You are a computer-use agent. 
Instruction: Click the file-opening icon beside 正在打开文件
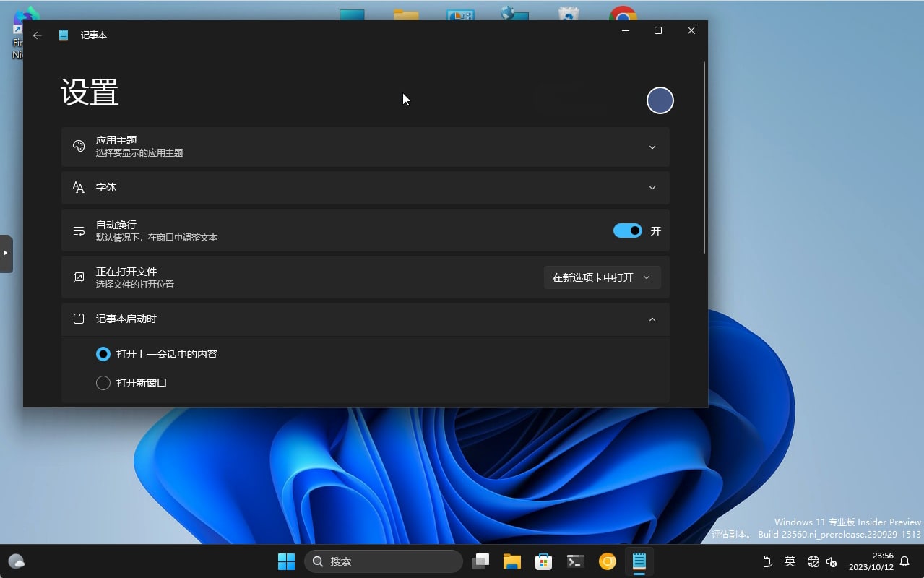click(x=79, y=277)
